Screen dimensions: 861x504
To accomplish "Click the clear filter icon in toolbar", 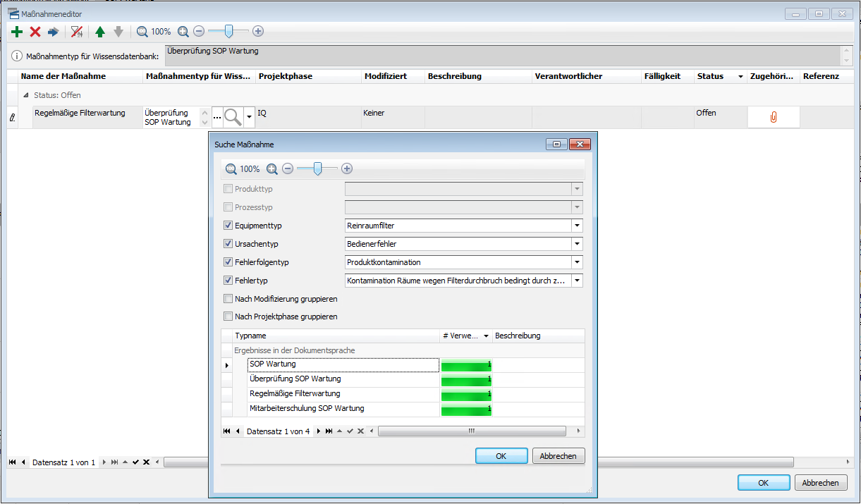I will [x=77, y=32].
